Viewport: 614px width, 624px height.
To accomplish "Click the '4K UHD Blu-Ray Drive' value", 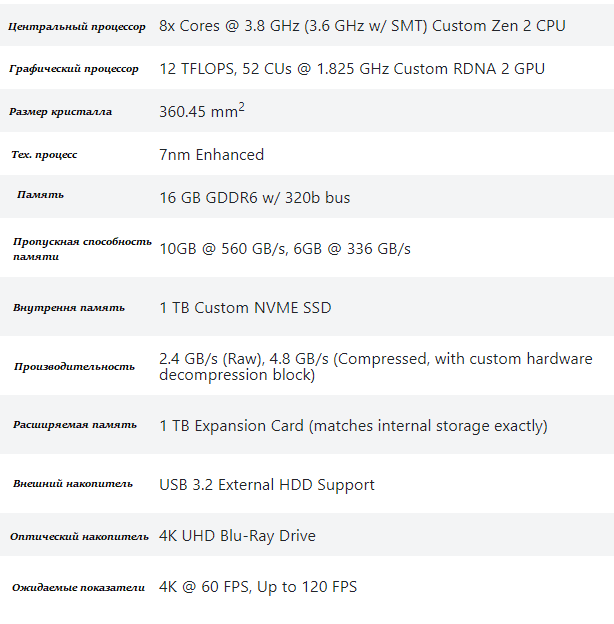I will click(x=237, y=536).
